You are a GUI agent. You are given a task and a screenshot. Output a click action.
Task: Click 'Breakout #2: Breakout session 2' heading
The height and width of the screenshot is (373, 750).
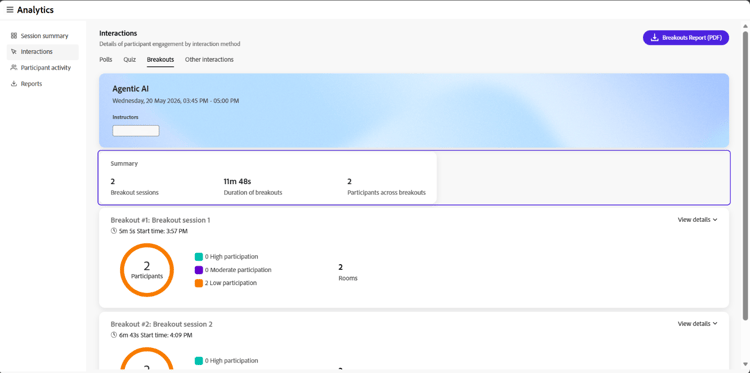click(x=162, y=324)
